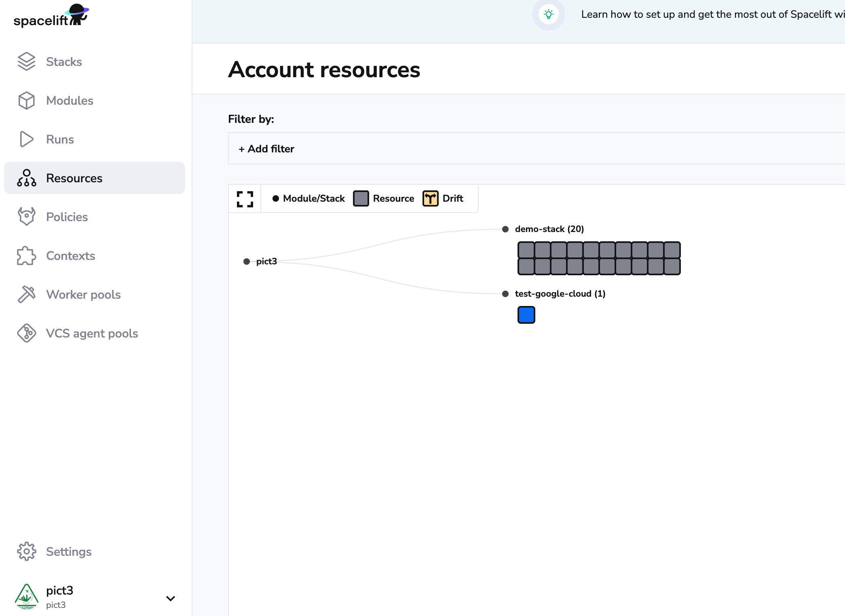Click the Settings gear icon
Viewport: 845px width, 616px height.
tap(27, 551)
